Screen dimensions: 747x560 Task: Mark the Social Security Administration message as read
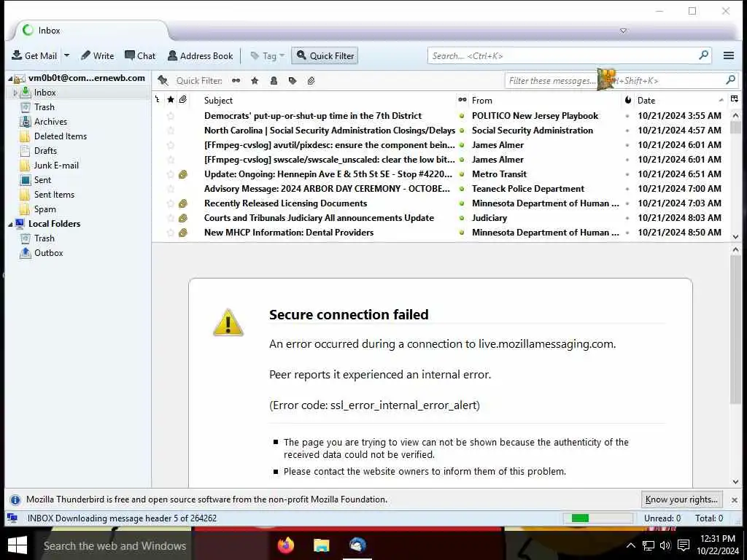click(x=462, y=131)
